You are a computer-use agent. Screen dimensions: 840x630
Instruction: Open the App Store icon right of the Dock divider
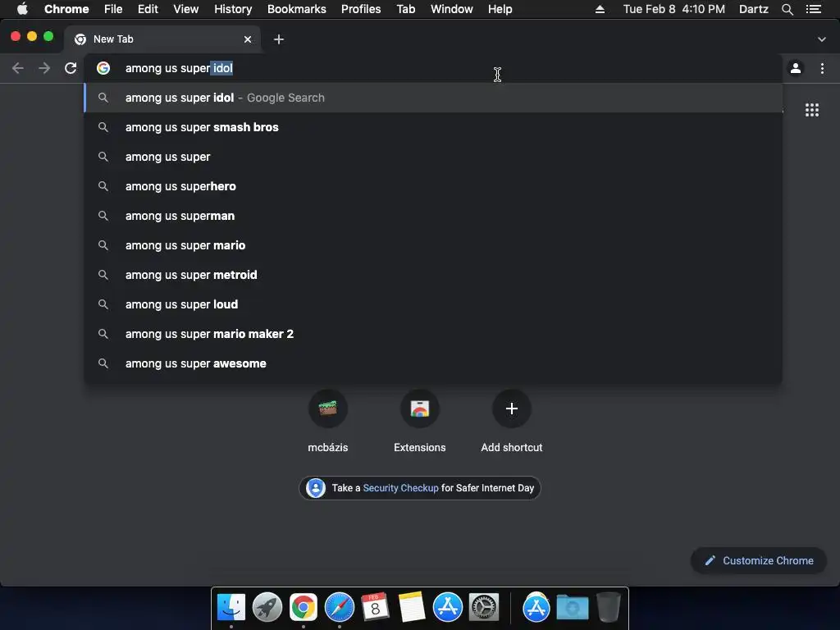tap(536, 608)
